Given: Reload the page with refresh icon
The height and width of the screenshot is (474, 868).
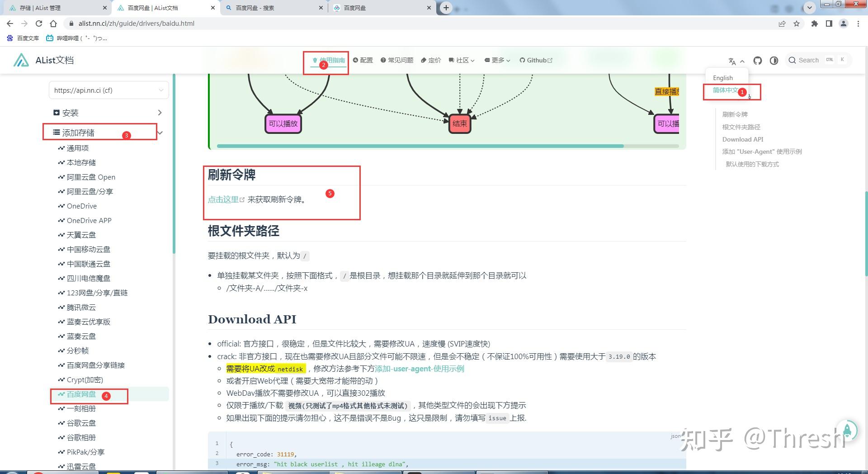Looking at the screenshot, I should tap(39, 24).
